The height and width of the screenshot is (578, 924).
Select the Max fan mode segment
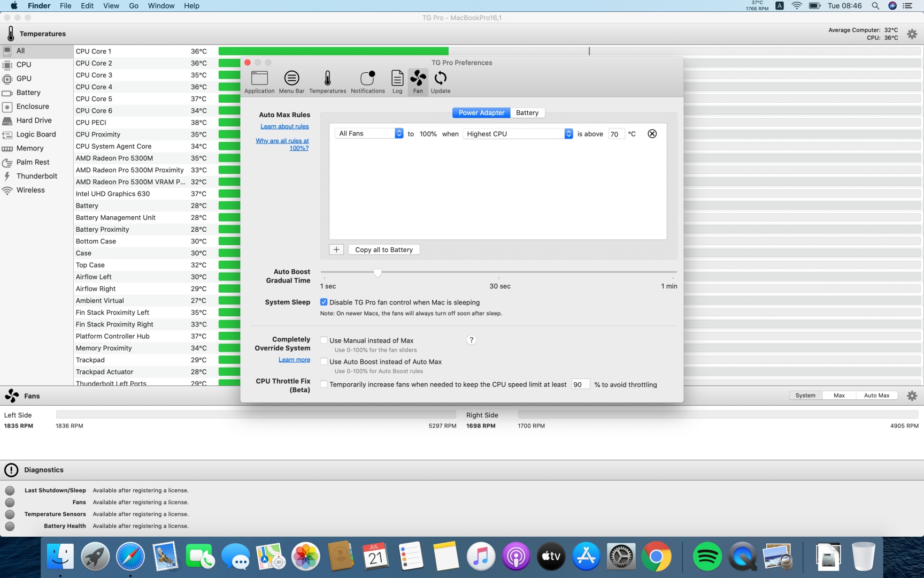point(839,396)
